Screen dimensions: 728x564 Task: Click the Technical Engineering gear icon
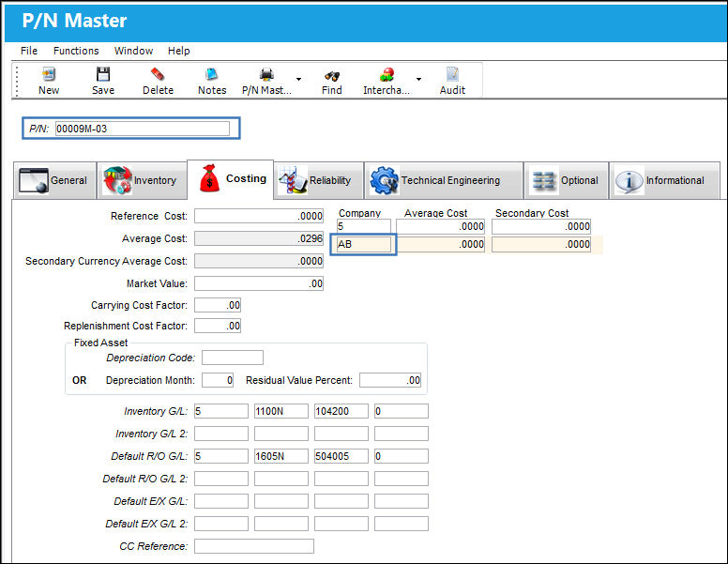point(384,181)
